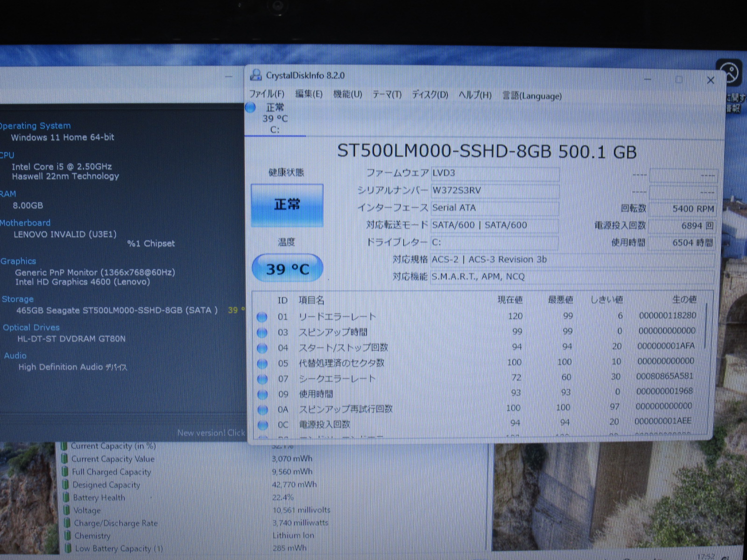747x560 pixels.
Task: Click the blue status circle for row 01
Action: pyautogui.click(x=262, y=317)
